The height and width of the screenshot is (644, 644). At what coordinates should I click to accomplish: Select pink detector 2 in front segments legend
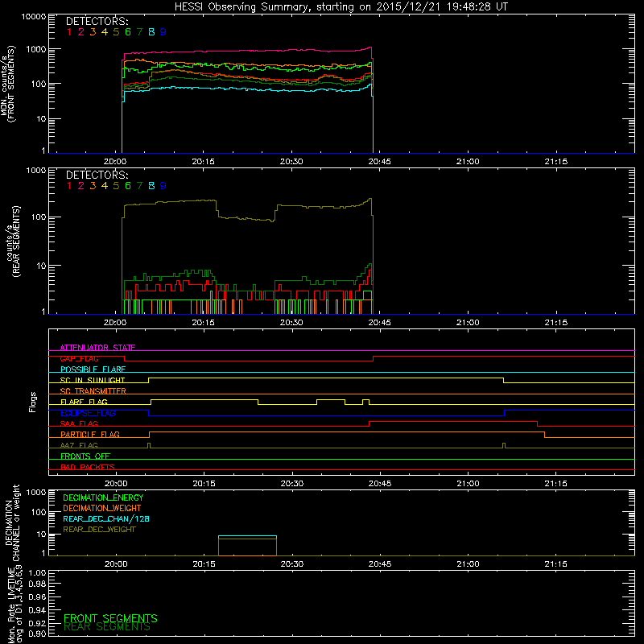click(x=81, y=32)
